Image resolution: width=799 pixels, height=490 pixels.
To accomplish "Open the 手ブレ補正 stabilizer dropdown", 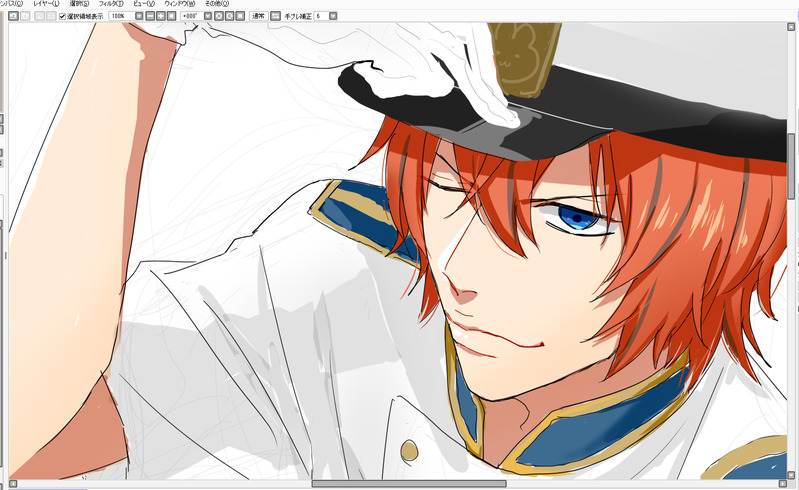I will 333,16.
